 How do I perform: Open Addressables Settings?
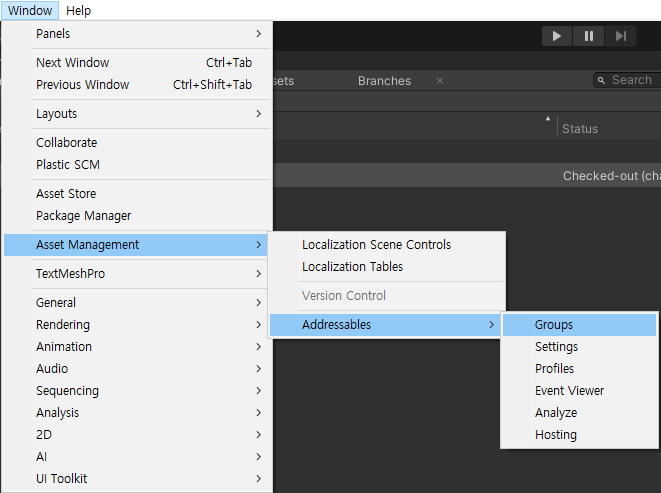click(x=579, y=346)
